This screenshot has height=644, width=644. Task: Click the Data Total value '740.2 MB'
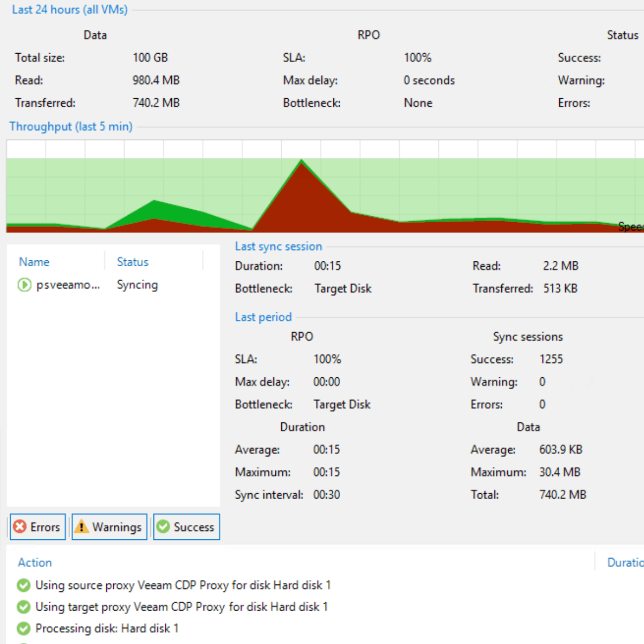(x=563, y=495)
